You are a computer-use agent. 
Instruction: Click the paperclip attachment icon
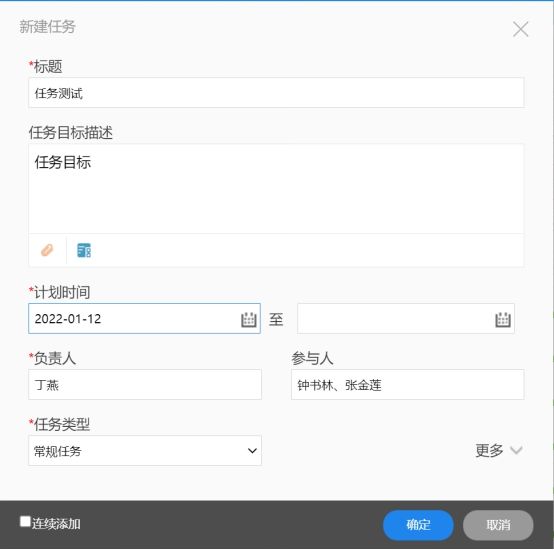pyautogui.click(x=47, y=250)
